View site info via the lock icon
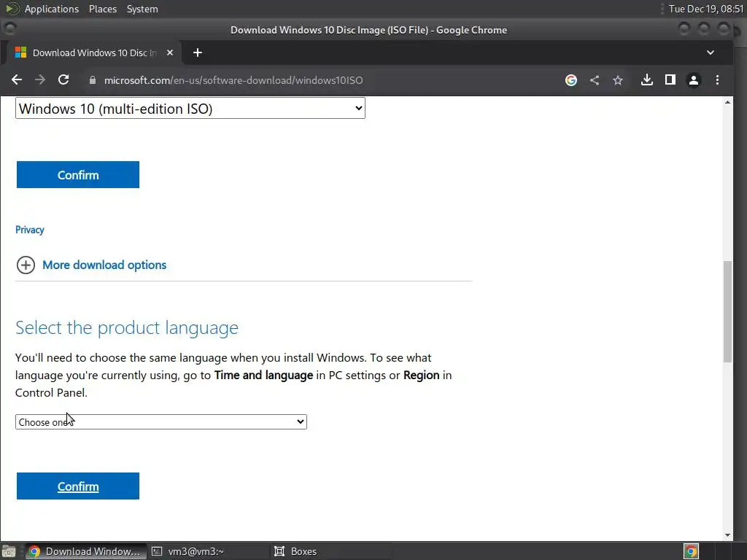The height and width of the screenshot is (560, 747). 93,80
